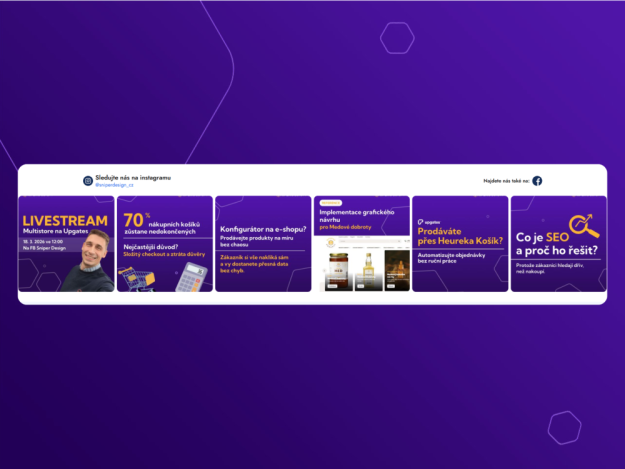The height and width of the screenshot is (469, 625).
Task: Click 'Automatizujte objednávky bez ruční práce' text
Action: tap(452, 262)
